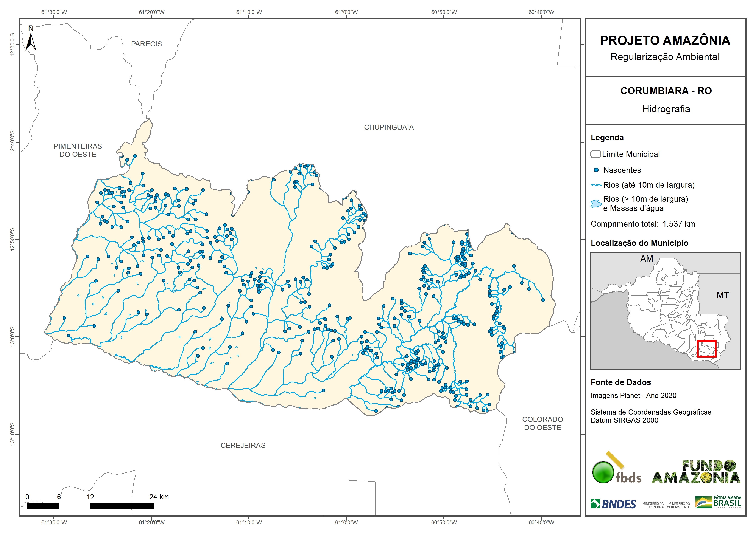Click the narrow rivers line legend symbol

(596, 185)
